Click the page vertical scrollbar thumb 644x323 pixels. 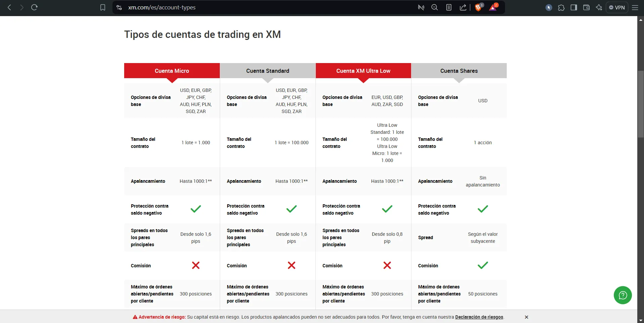641,104
